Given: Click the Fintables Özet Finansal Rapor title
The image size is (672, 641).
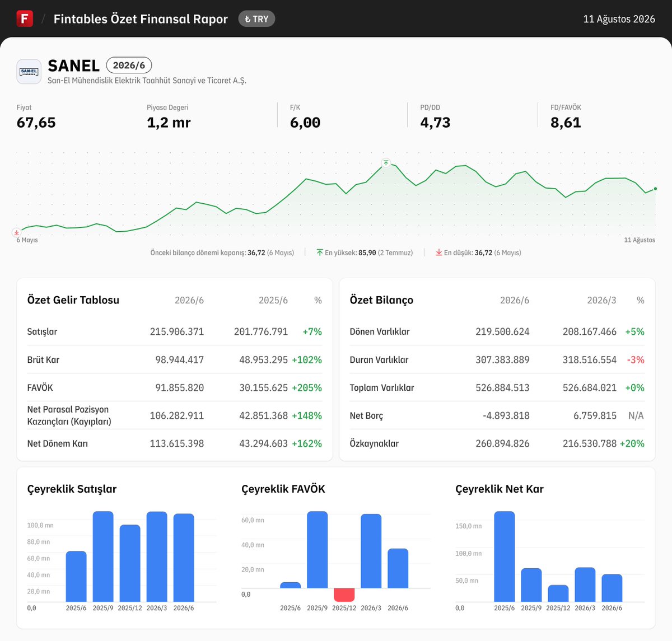Looking at the screenshot, I should point(141,19).
